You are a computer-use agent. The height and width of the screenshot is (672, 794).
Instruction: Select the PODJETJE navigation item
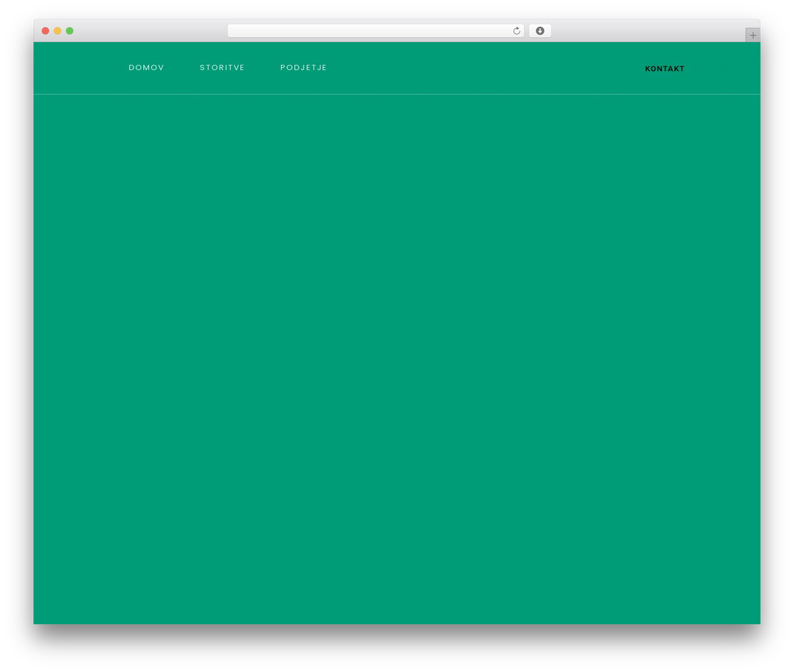[303, 68]
